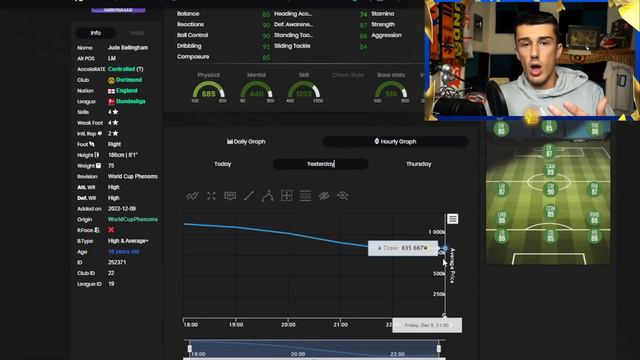Show the Today price range
Image resolution: width=640 pixels, height=360 pixels.
coord(222,164)
